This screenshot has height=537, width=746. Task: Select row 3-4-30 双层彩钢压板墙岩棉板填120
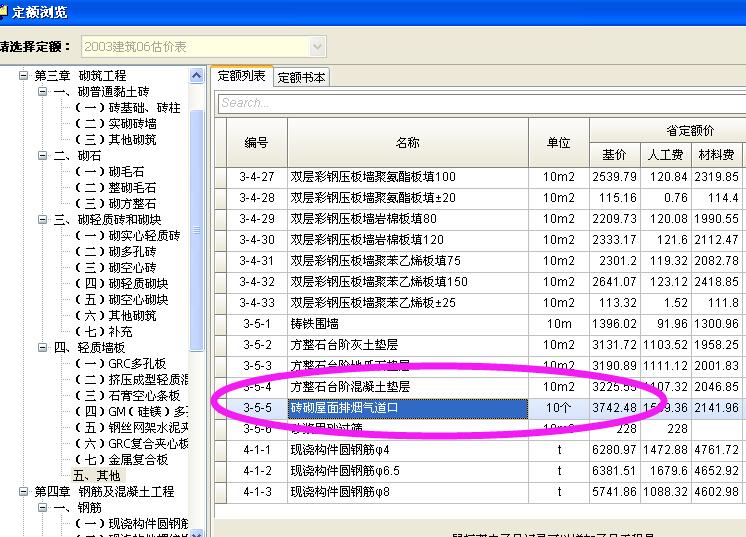[480, 240]
